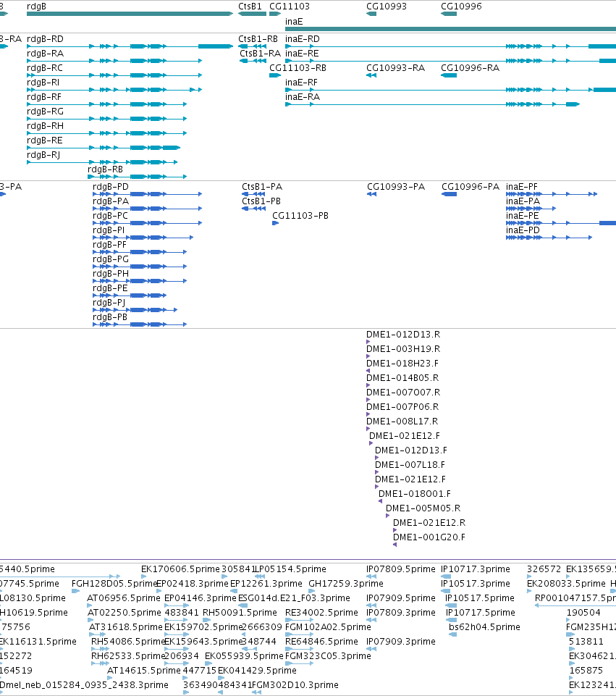Select EST FGH128D05.5prime

coord(115,584)
